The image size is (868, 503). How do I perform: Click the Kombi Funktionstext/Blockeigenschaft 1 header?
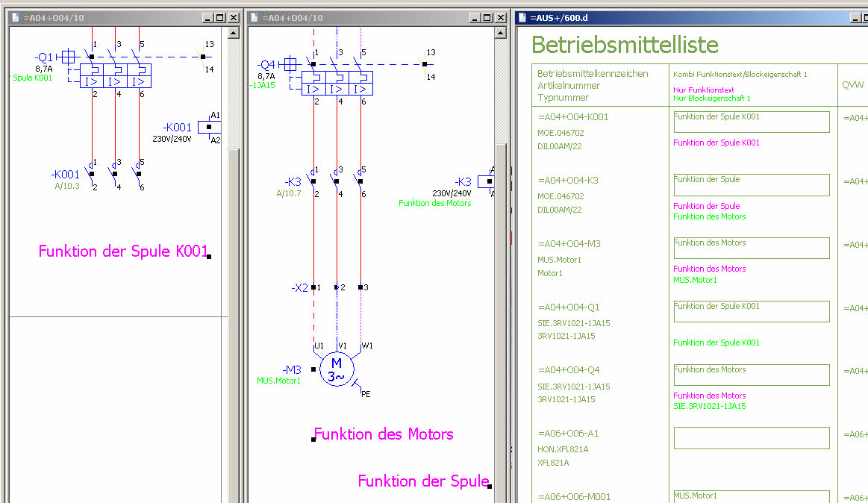click(x=740, y=74)
